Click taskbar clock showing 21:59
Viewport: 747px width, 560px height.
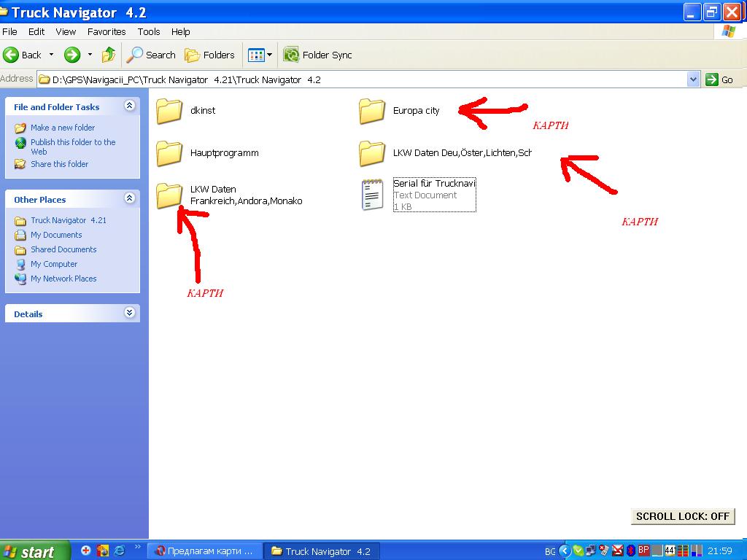pyautogui.click(x=719, y=551)
